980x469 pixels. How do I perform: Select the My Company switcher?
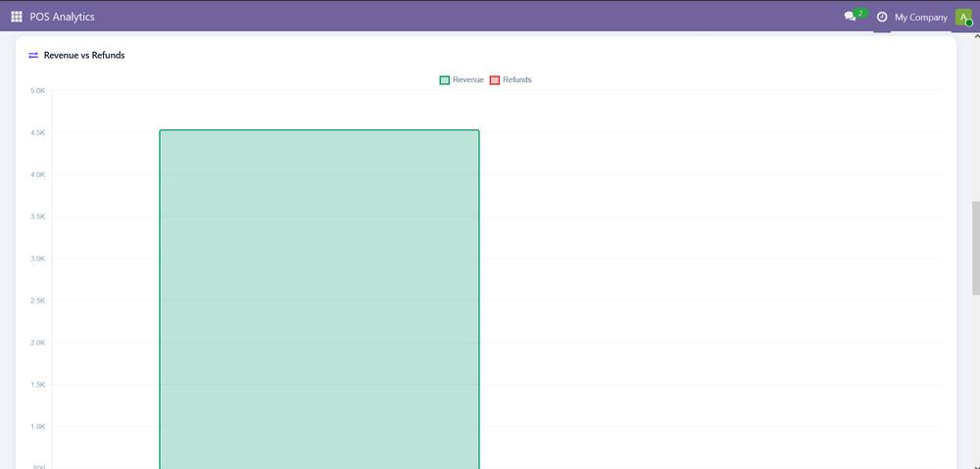920,18
